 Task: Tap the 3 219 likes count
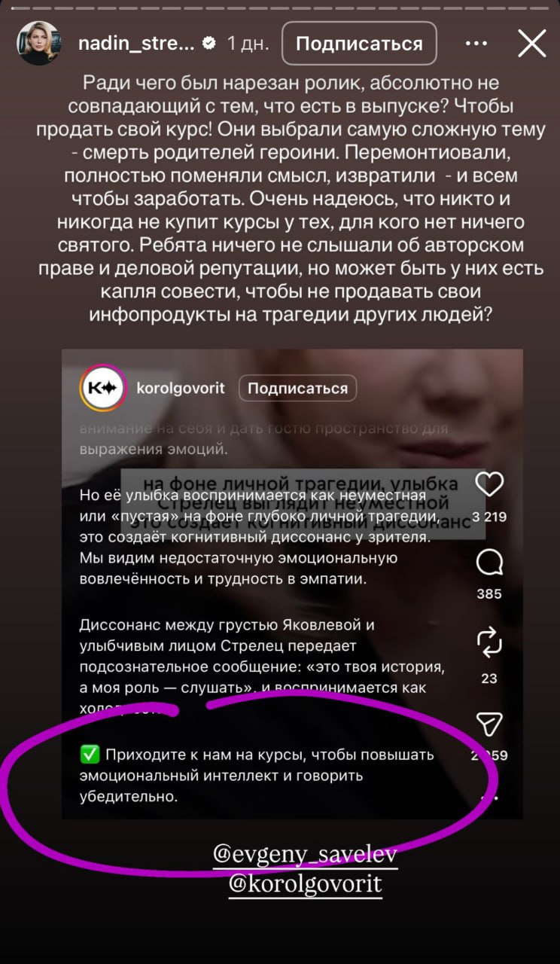(x=489, y=517)
